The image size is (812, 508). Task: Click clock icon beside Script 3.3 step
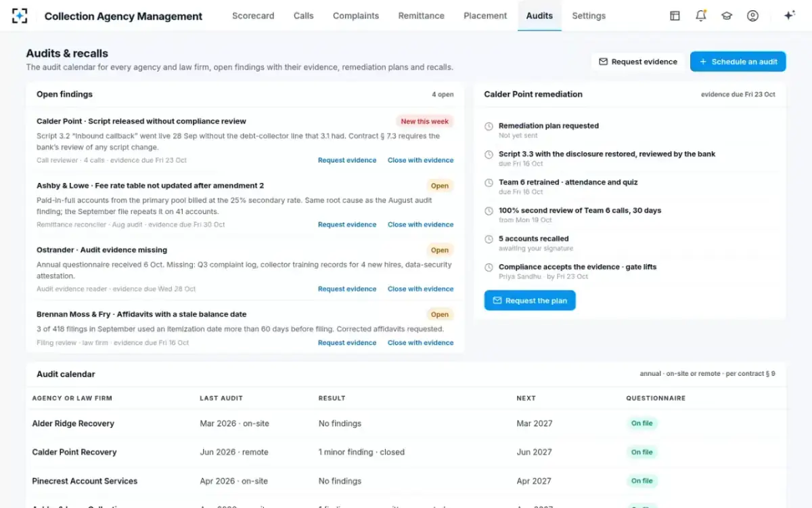click(x=489, y=154)
